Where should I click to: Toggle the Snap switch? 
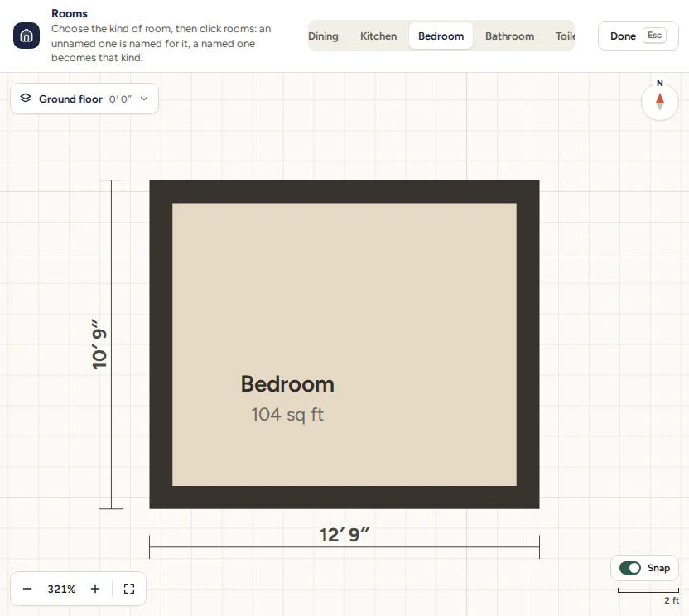point(629,568)
